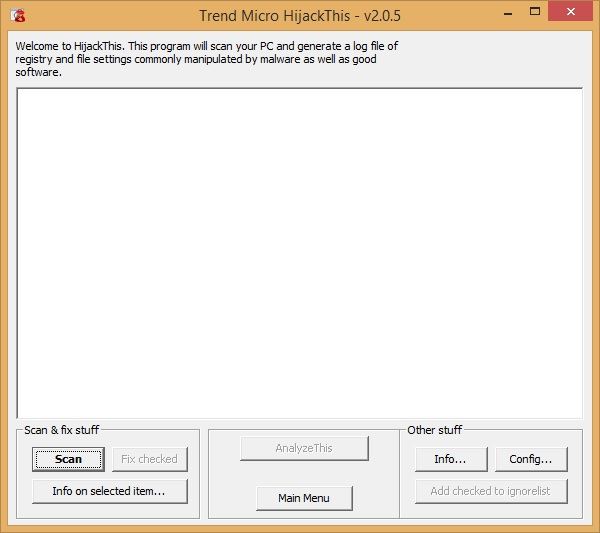Click the 'Other stuff' group label

[435, 430]
